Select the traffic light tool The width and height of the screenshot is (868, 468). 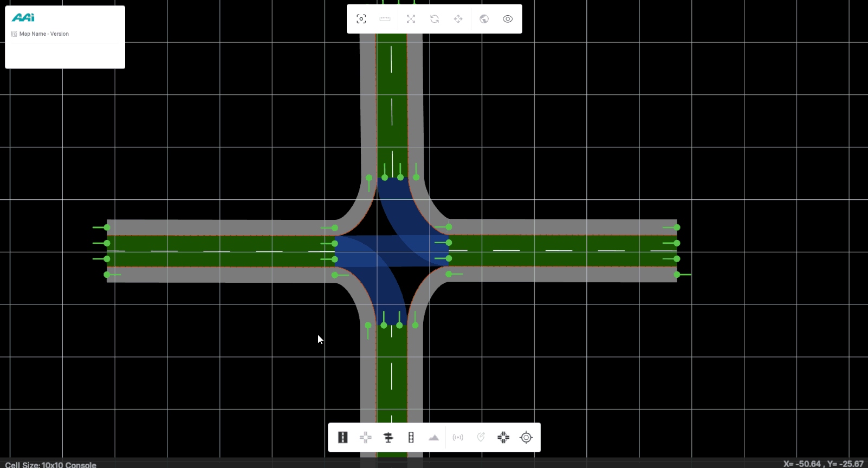coord(411,438)
